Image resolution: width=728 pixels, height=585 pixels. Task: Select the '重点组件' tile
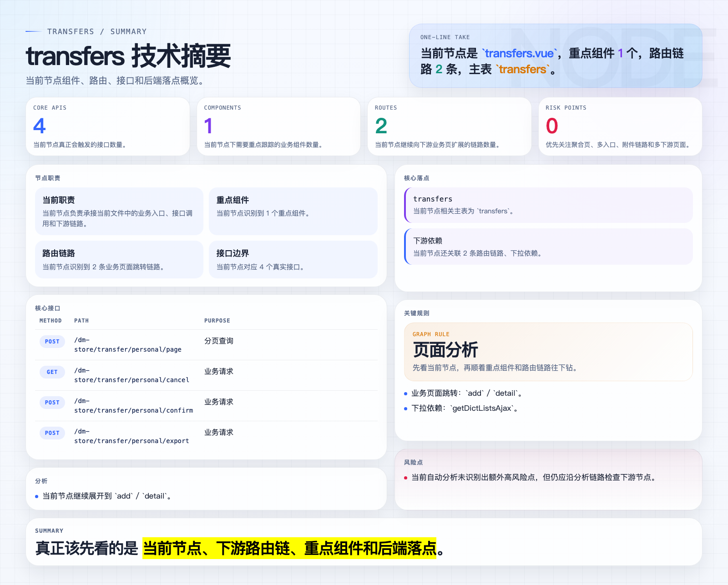point(293,211)
